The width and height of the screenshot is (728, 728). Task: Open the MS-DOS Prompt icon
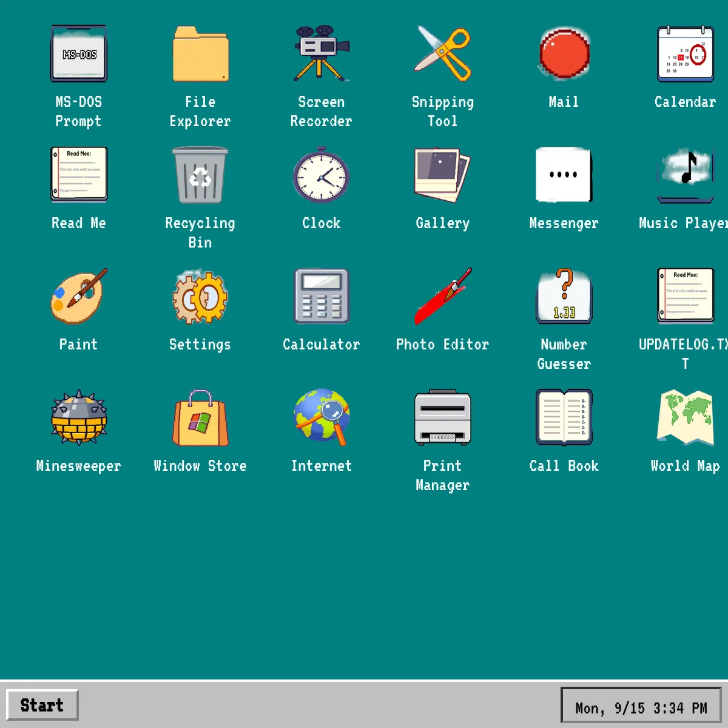tap(79, 54)
